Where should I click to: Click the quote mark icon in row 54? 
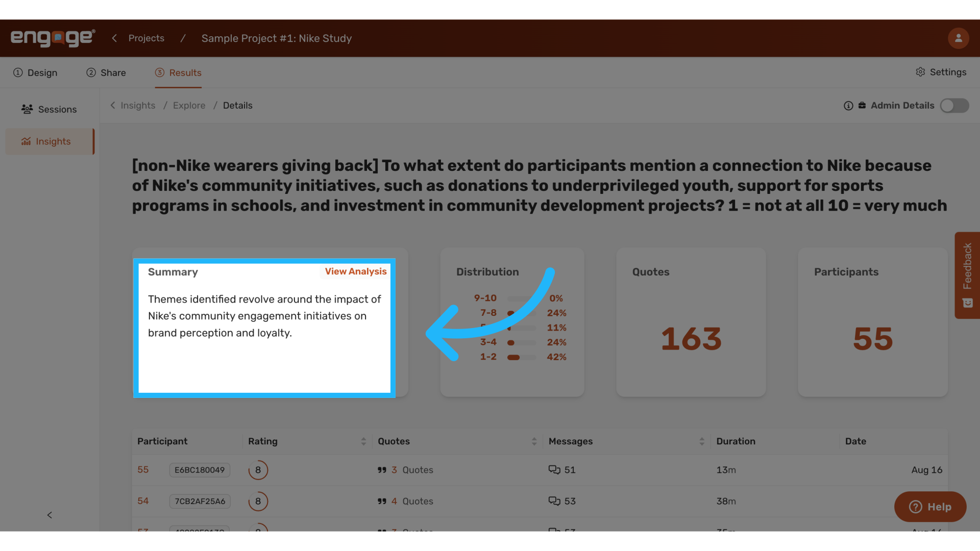382,501
